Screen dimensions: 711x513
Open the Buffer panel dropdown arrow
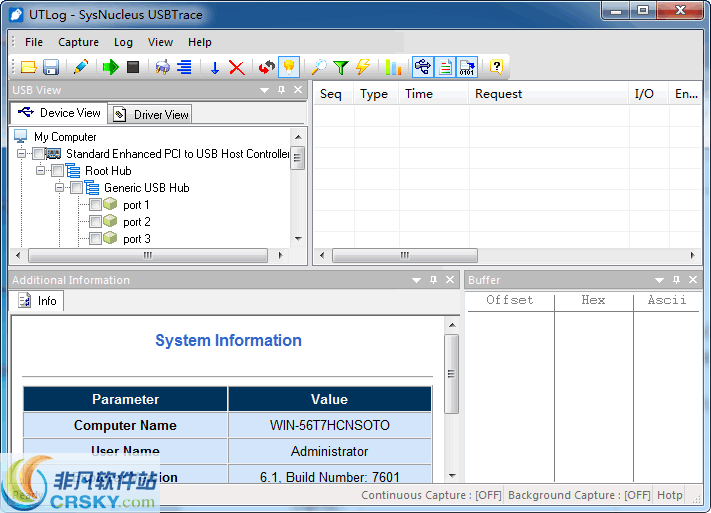tap(659, 280)
